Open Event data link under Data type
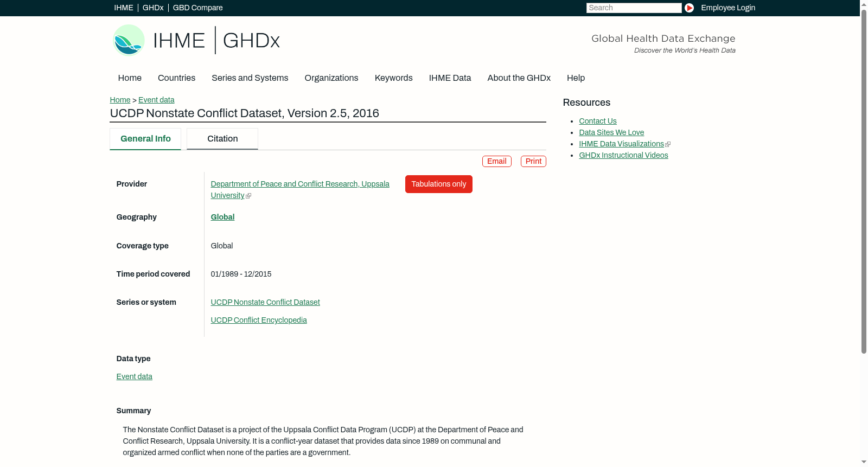The width and height of the screenshot is (868, 467). [x=134, y=376]
